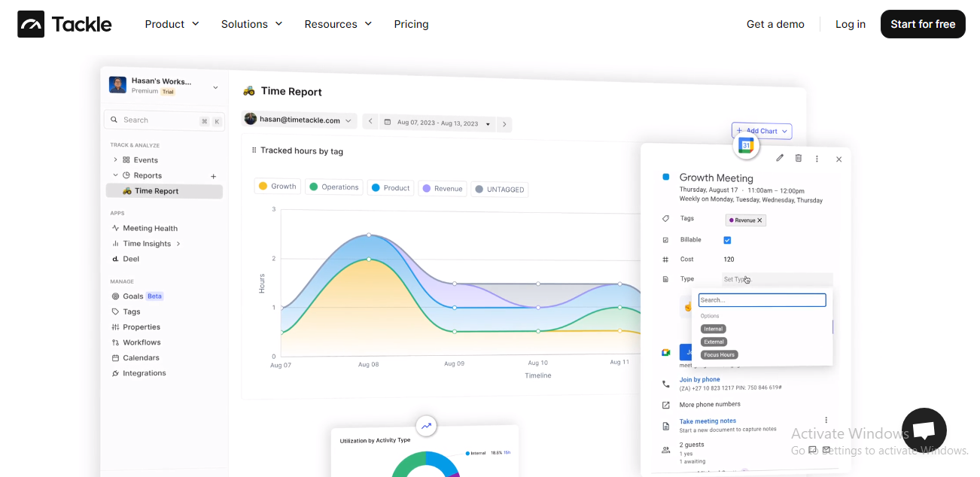Screen dimensions: 980x477
Task: Go to previous date range
Action: (x=370, y=121)
